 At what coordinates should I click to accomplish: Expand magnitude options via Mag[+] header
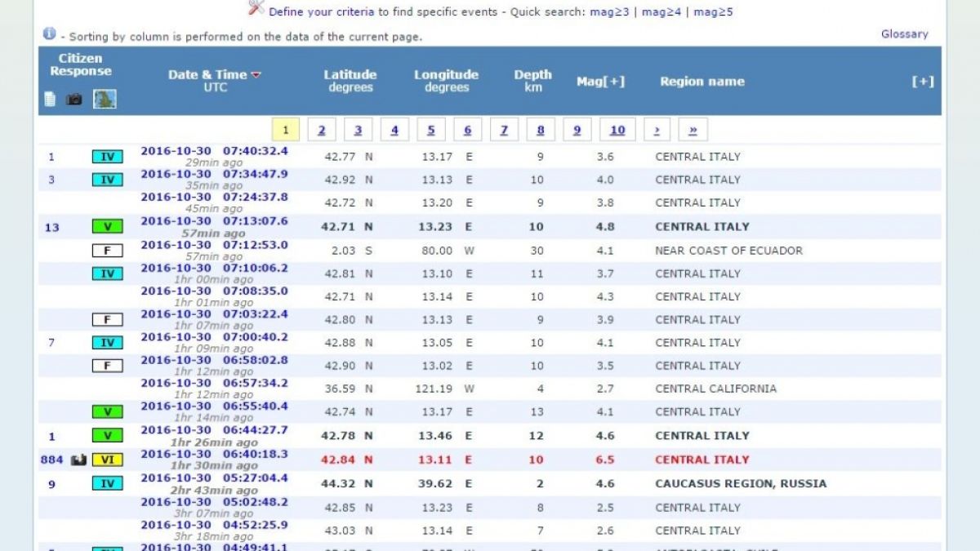(x=600, y=82)
